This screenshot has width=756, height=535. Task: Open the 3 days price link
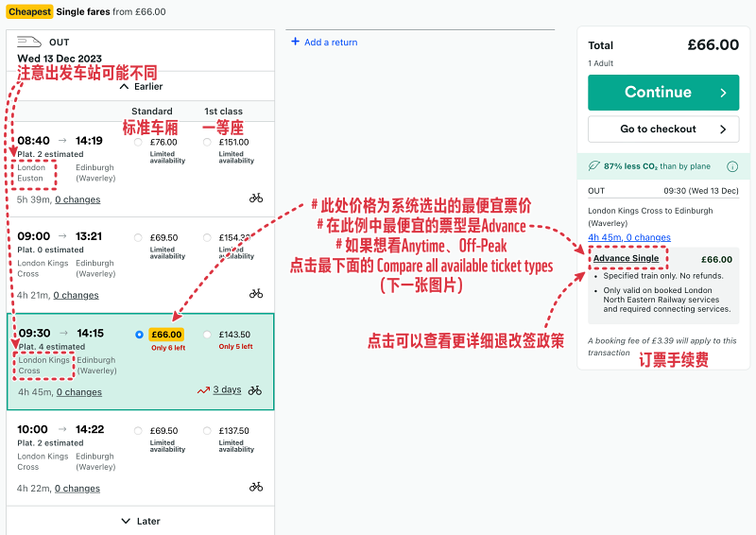[227, 390]
